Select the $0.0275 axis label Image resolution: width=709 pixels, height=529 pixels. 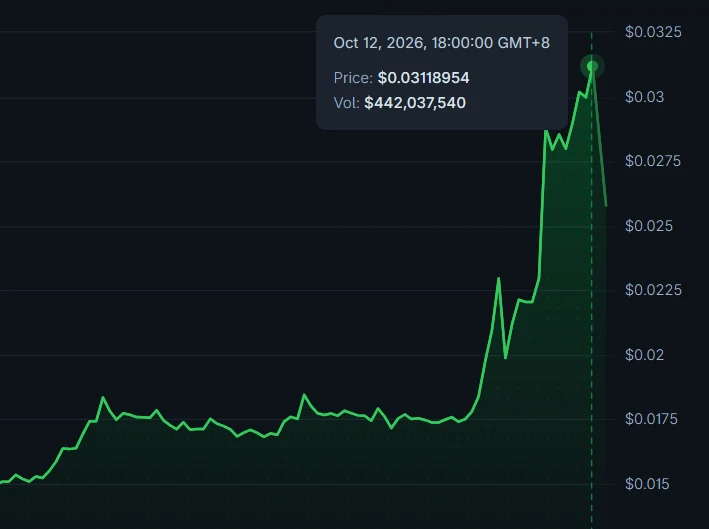coord(652,161)
